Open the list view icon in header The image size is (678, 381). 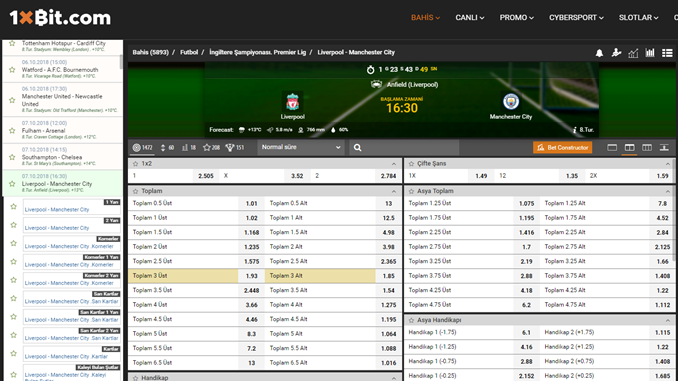click(667, 53)
